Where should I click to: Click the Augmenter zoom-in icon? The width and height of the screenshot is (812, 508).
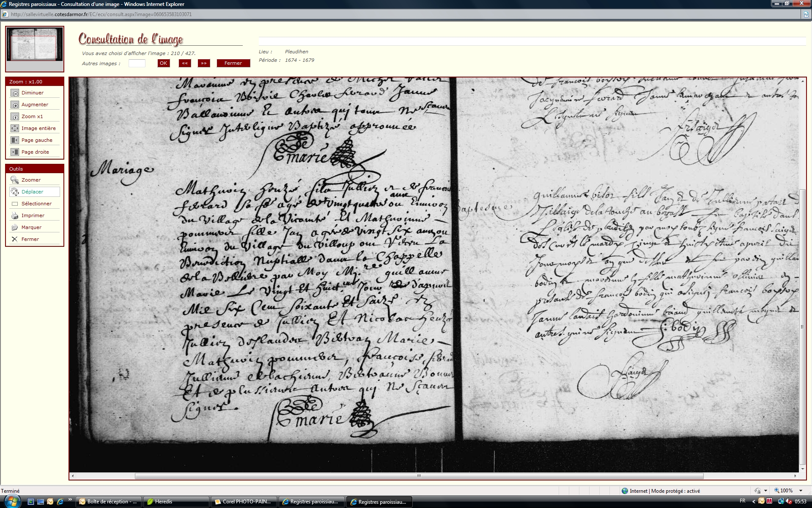point(15,105)
